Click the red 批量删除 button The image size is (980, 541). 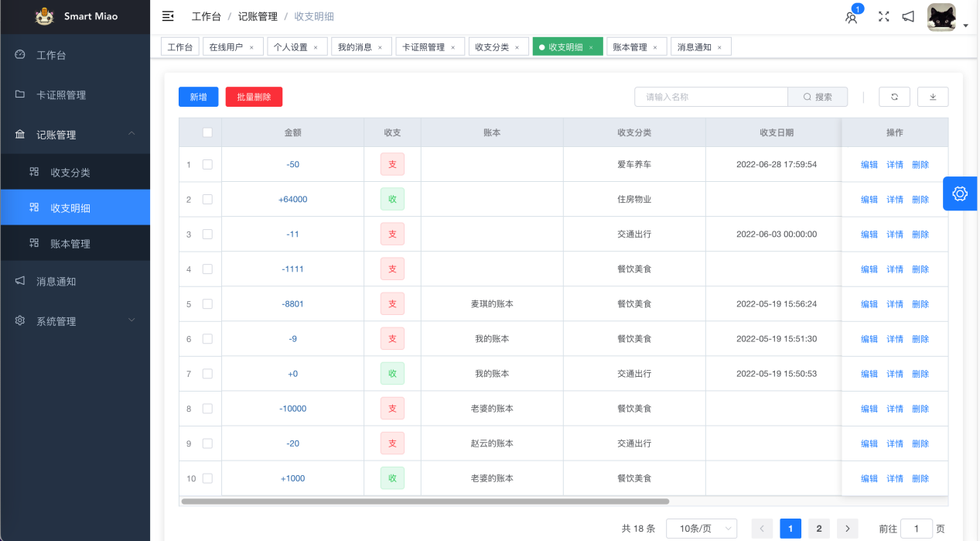tap(254, 97)
